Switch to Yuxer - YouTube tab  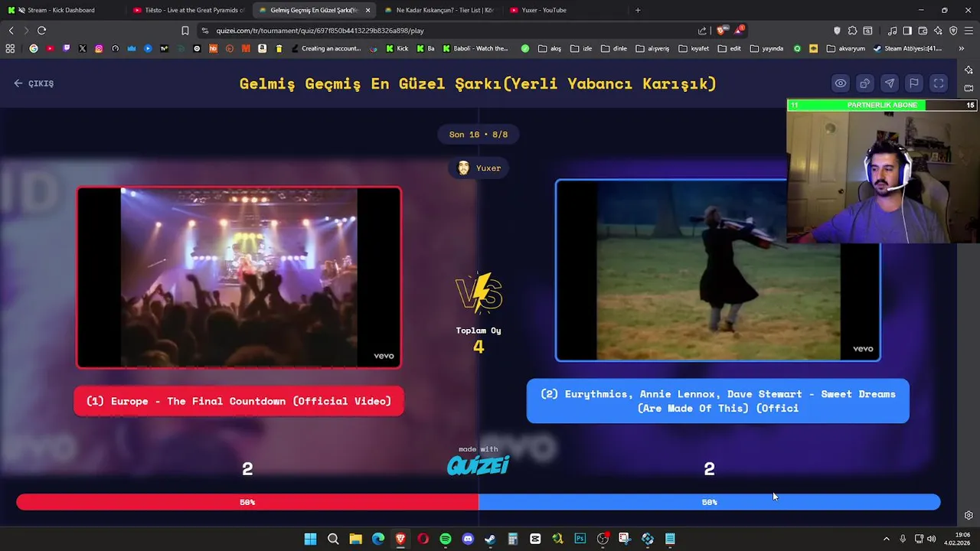point(563,10)
